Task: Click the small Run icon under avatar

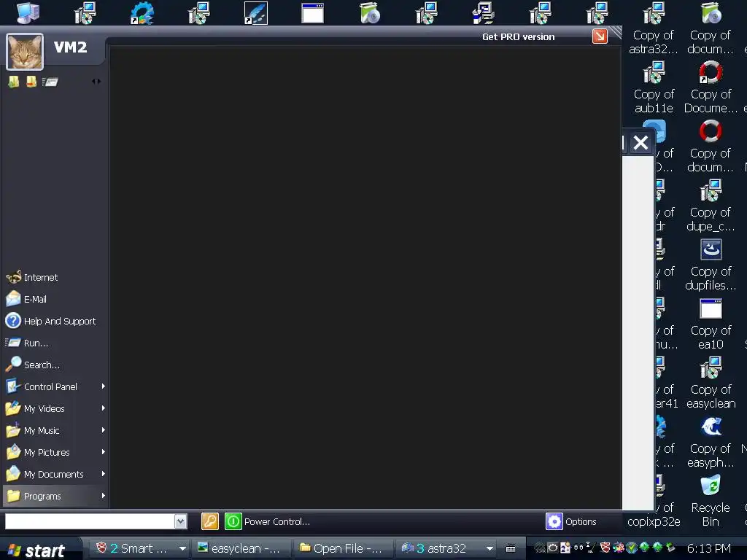Action: pyautogui.click(x=50, y=82)
